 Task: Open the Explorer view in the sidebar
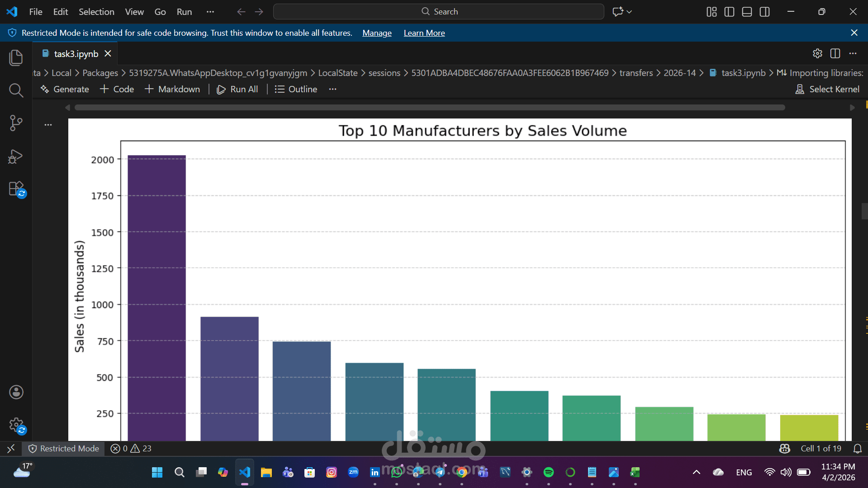16,57
